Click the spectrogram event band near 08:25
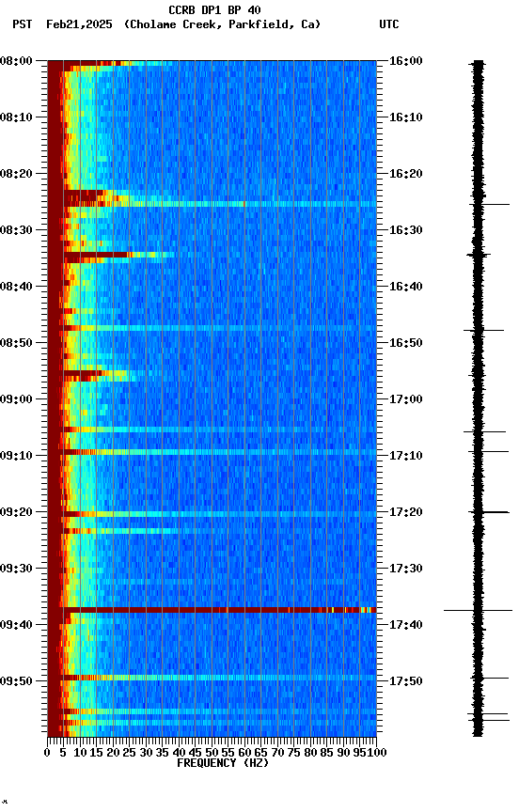519x812 pixels. click(212, 204)
